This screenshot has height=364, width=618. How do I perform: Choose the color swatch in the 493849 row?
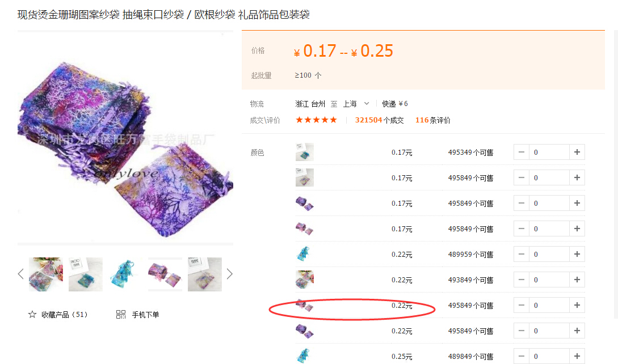click(305, 280)
